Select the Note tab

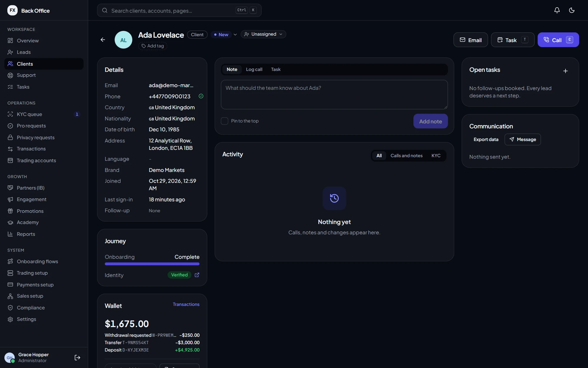[x=232, y=69]
